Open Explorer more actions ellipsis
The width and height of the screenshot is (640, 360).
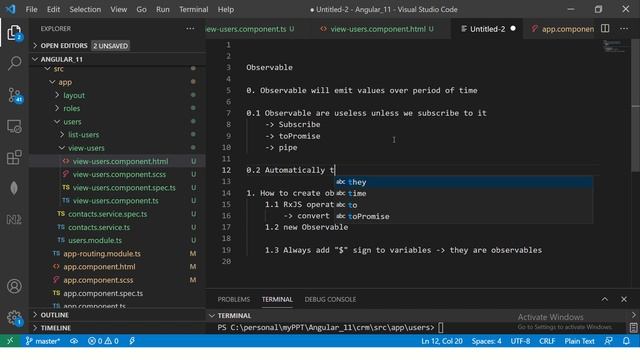(x=190, y=29)
